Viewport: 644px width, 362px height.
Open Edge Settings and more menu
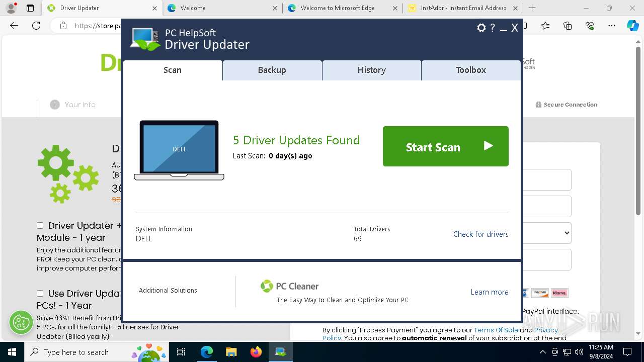click(x=612, y=26)
